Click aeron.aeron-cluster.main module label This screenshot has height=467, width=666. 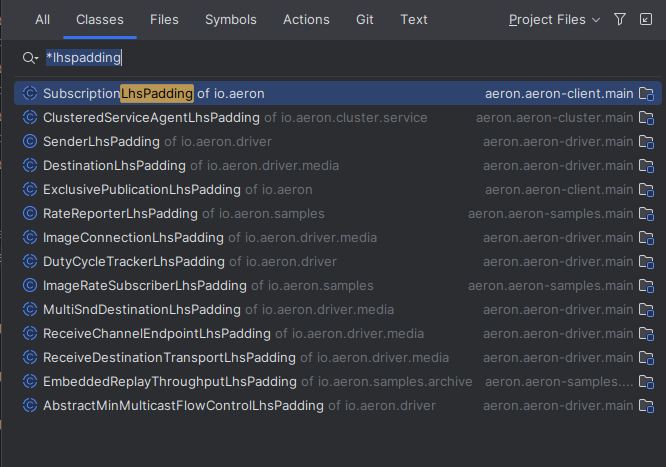coord(555,117)
